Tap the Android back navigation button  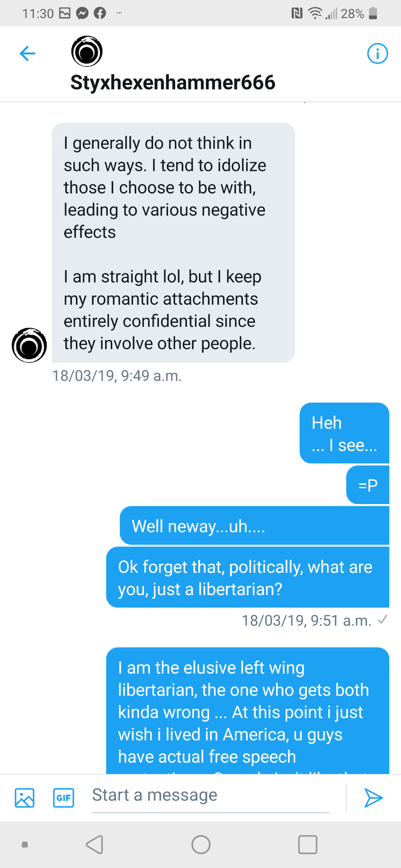(95, 844)
